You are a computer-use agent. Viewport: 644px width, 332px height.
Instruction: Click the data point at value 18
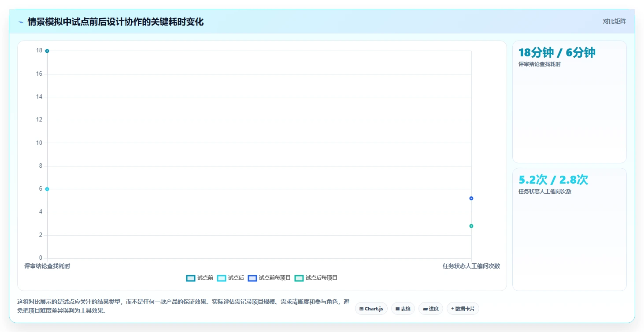(47, 51)
